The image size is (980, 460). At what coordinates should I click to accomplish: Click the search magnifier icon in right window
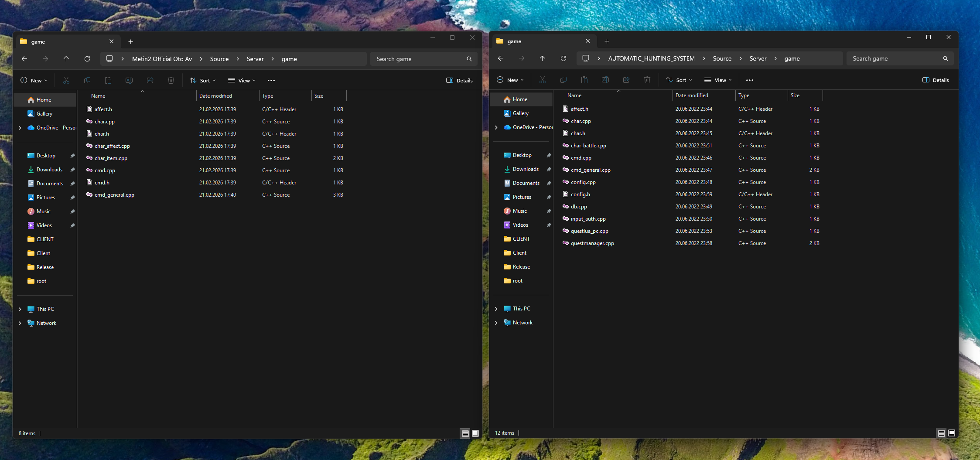click(945, 58)
